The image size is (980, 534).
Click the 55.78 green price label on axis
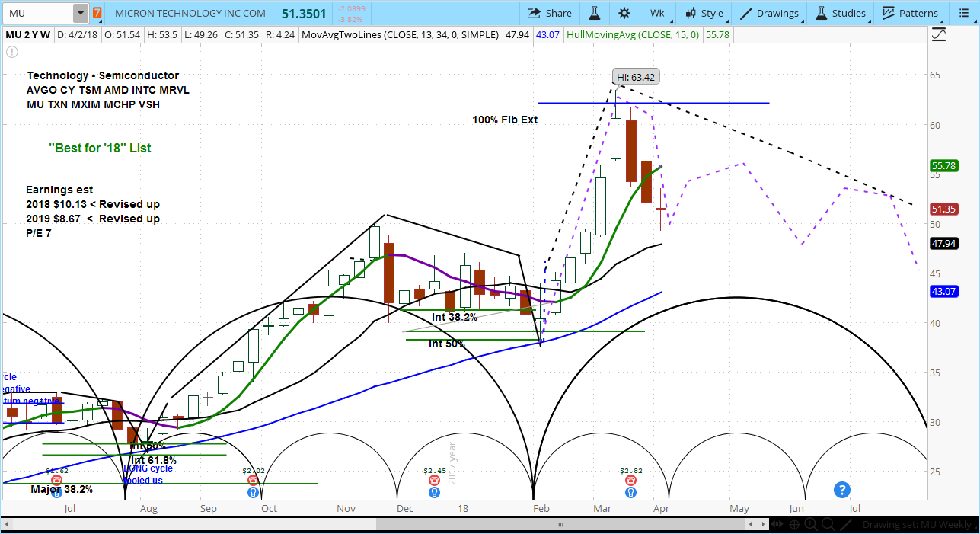(x=943, y=166)
